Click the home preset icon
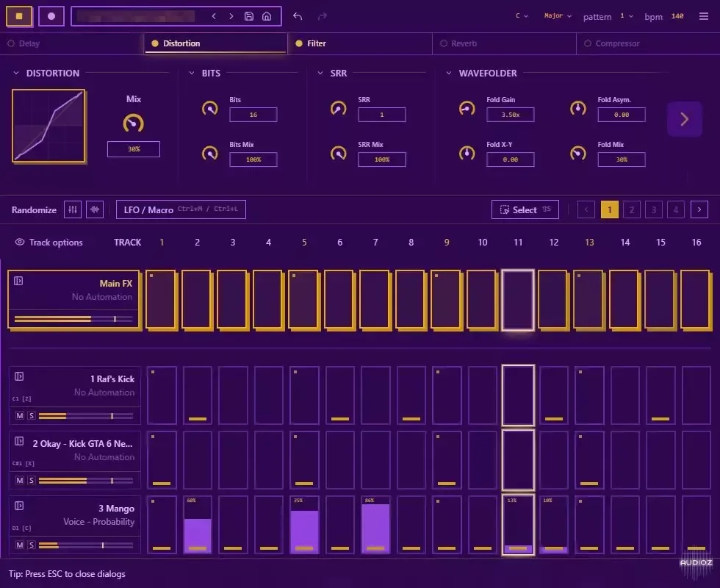This screenshot has width=720, height=588. click(267, 16)
